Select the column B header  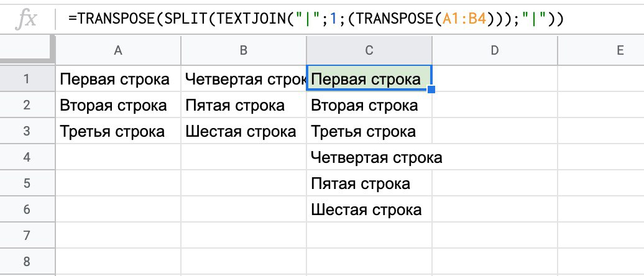[x=244, y=51]
